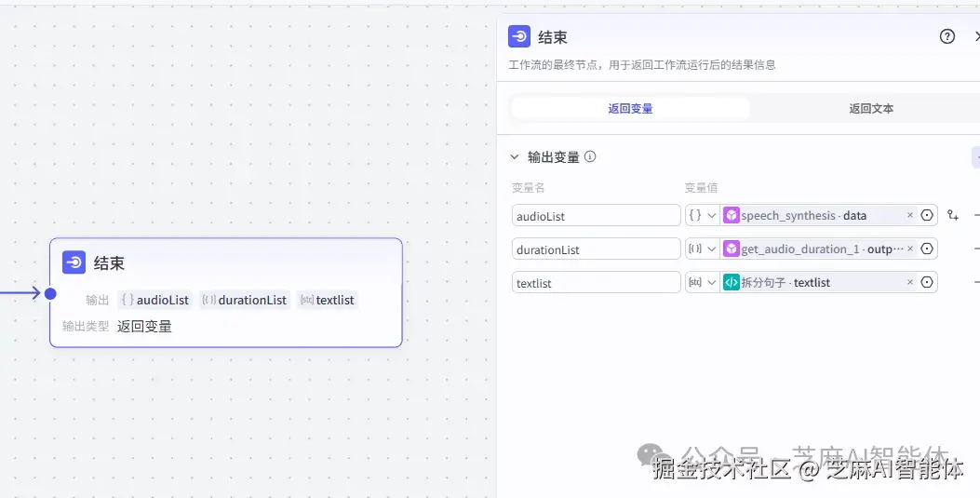Edit the audioList variable name field

(597, 216)
